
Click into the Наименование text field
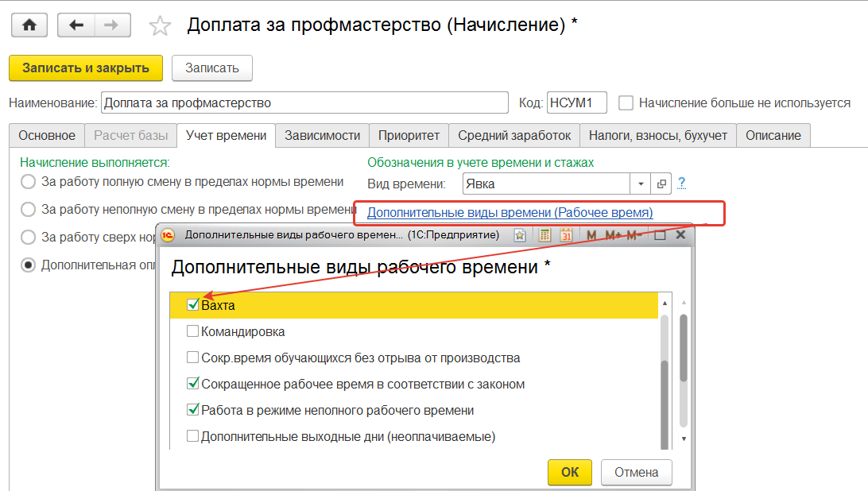pyautogui.click(x=304, y=102)
